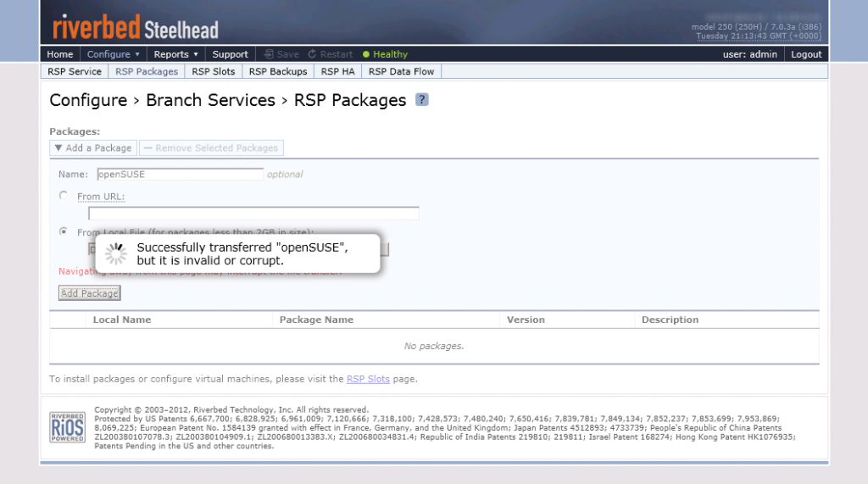
Task: Click the 'Successfully transferred' status message
Action: pyautogui.click(x=242, y=254)
